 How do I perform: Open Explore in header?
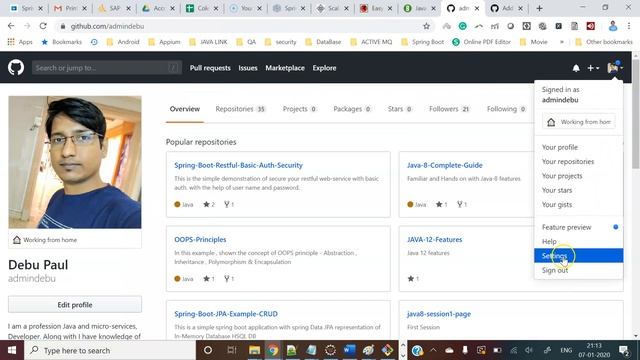tap(324, 68)
